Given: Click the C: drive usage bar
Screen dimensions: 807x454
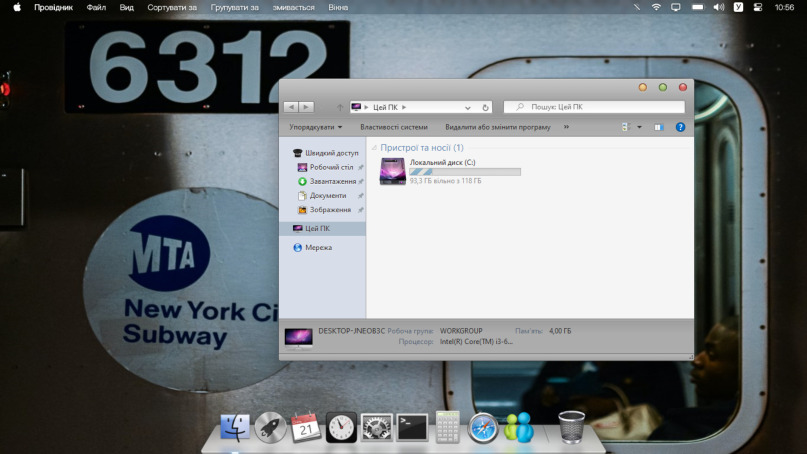Looking at the screenshot, I should click(465, 172).
